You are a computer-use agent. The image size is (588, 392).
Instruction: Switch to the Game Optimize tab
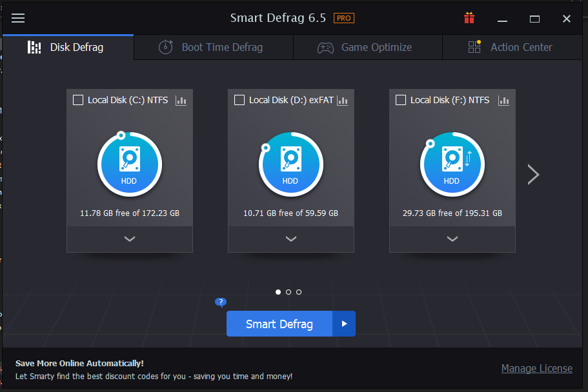(368, 47)
